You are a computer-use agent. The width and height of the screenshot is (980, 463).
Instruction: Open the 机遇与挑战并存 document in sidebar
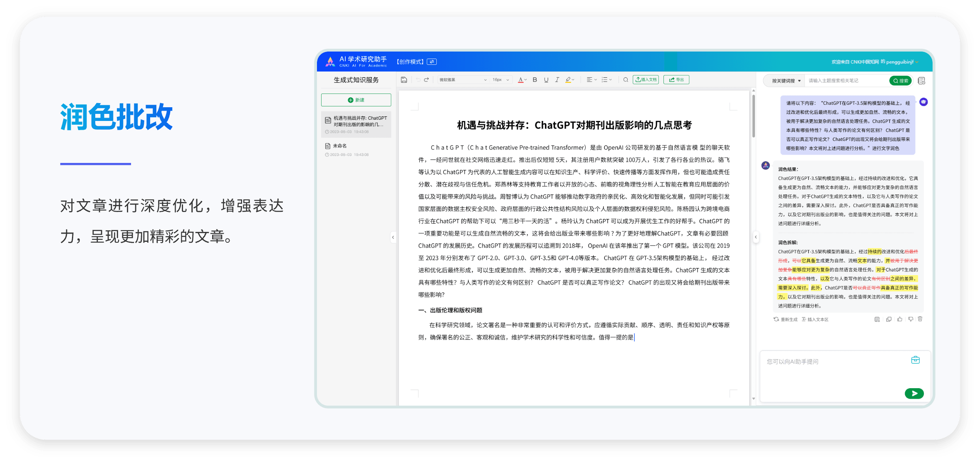coord(356,124)
